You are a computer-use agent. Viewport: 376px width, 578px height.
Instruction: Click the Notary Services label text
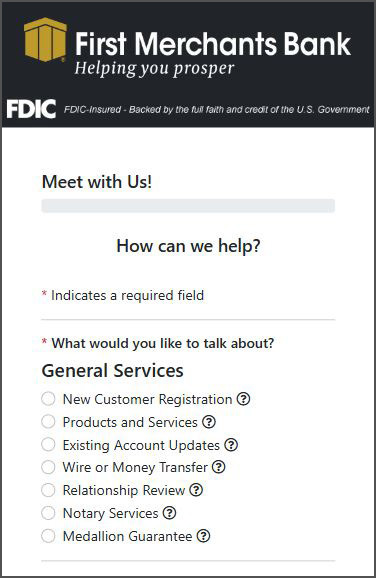pos(111,513)
